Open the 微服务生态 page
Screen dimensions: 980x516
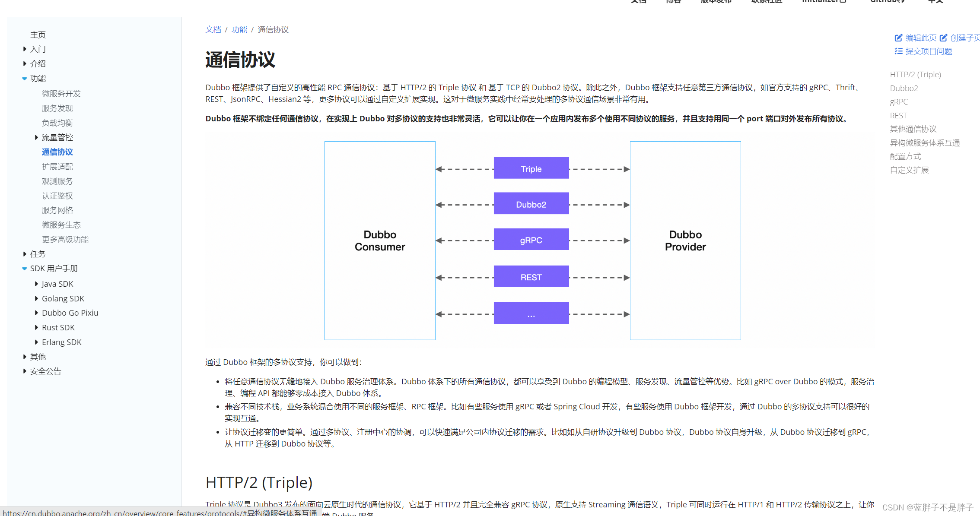(x=61, y=225)
